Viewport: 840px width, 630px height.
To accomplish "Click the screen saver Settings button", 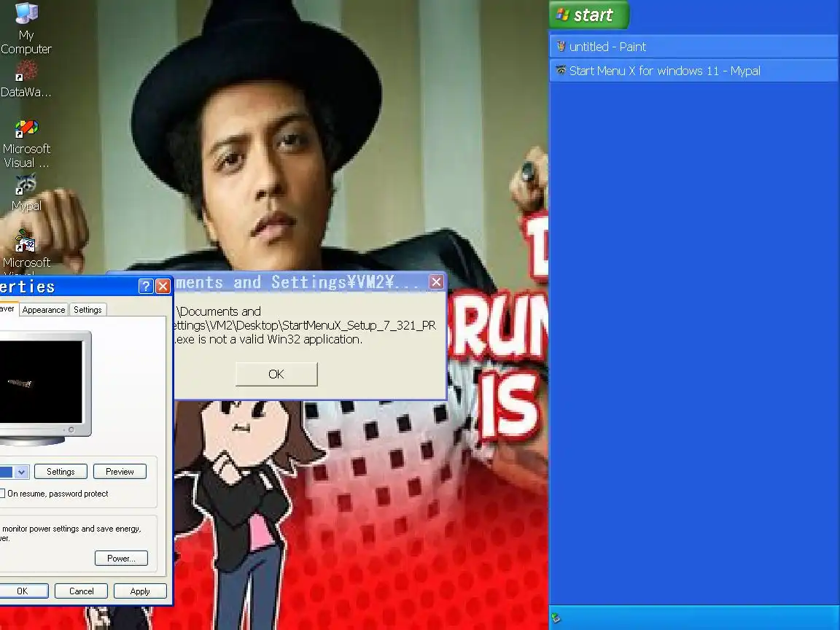I will 61,472.
